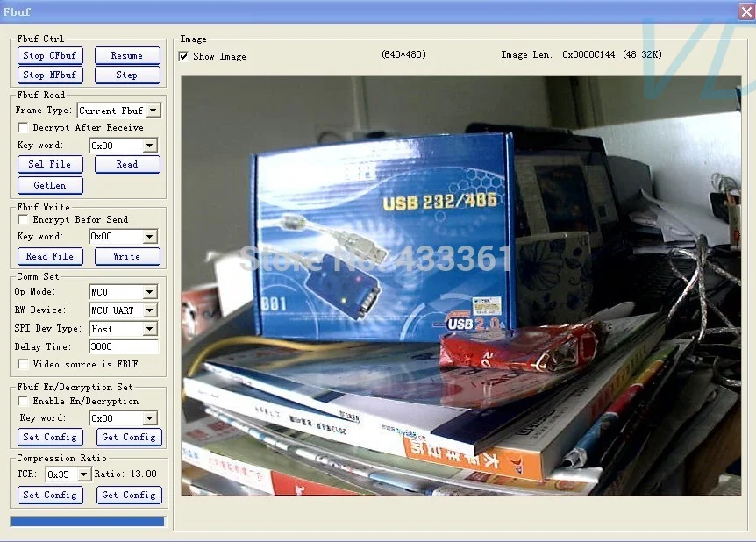The height and width of the screenshot is (542, 756).
Task: Click Get Config under En/Decryption Set
Action: 128,437
